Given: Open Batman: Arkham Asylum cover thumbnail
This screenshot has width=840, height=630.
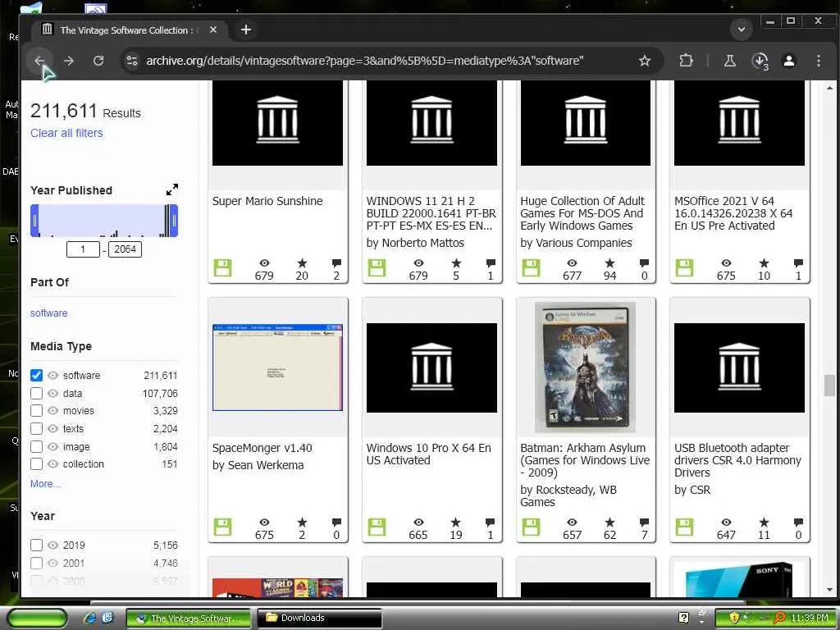Looking at the screenshot, I should click(x=585, y=367).
